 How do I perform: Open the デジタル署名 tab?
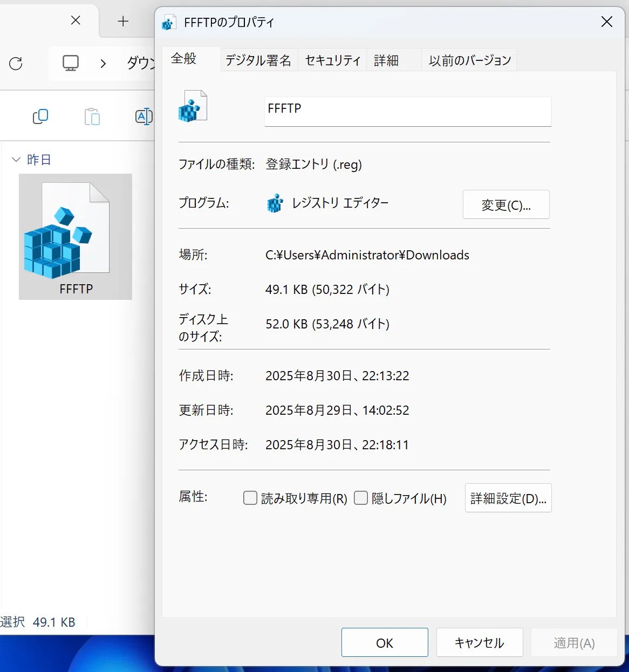(x=258, y=60)
